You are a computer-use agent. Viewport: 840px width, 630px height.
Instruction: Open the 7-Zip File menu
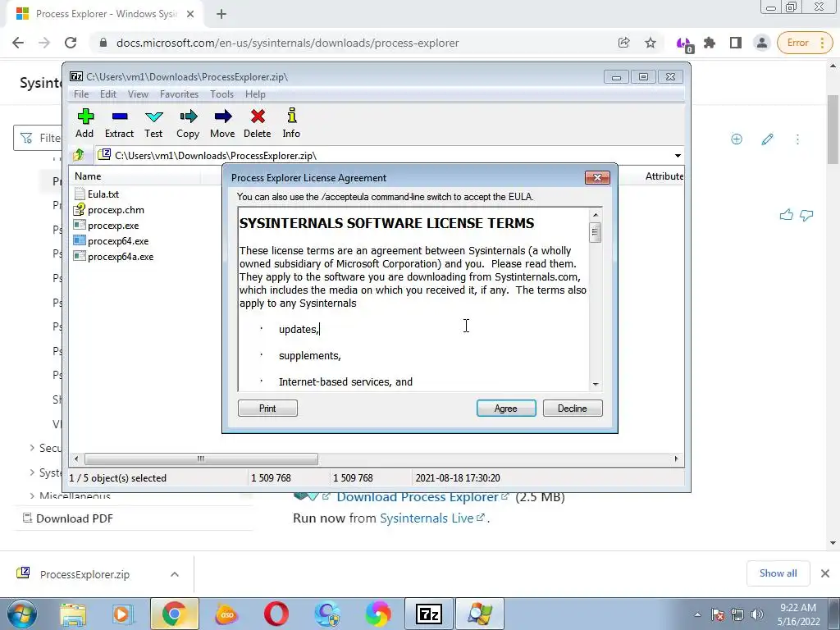point(81,94)
